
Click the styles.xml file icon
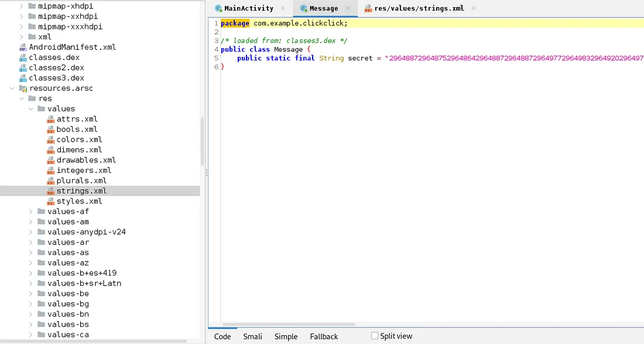click(x=50, y=202)
